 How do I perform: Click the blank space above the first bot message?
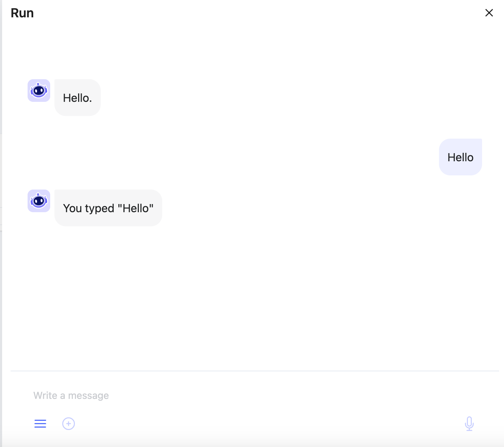tap(254, 50)
